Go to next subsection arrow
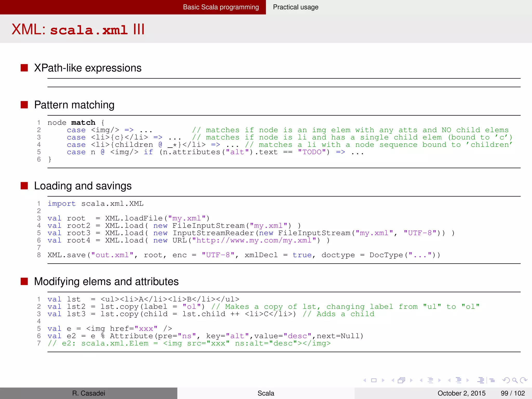The height and width of the screenshot is (399, 532). (x=440, y=380)
